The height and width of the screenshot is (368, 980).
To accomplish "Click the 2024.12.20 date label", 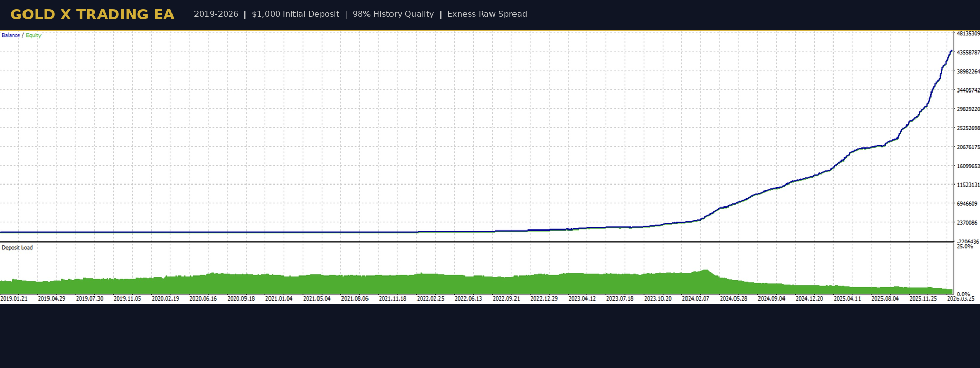I will pos(810,299).
